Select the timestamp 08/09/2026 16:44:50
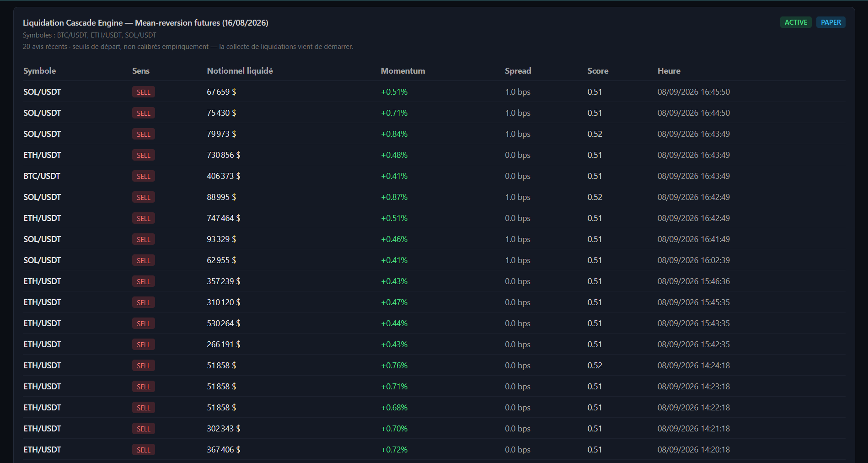The height and width of the screenshot is (463, 868). [694, 113]
